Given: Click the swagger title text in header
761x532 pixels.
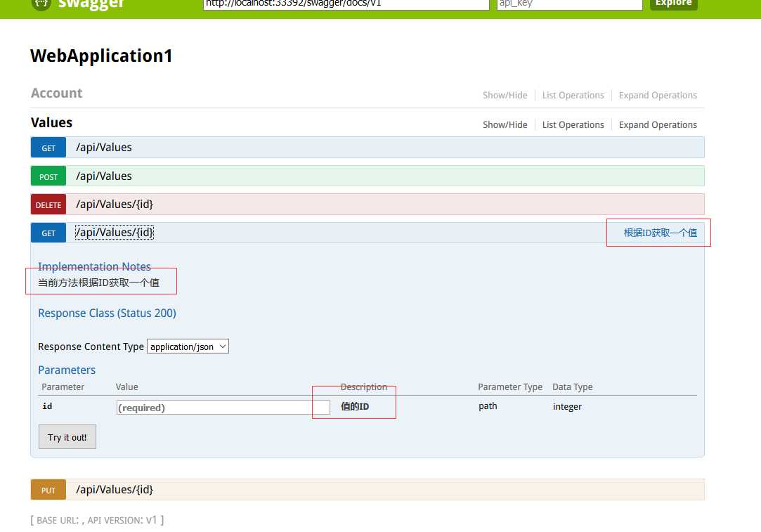Looking at the screenshot, I should point(91,4).
